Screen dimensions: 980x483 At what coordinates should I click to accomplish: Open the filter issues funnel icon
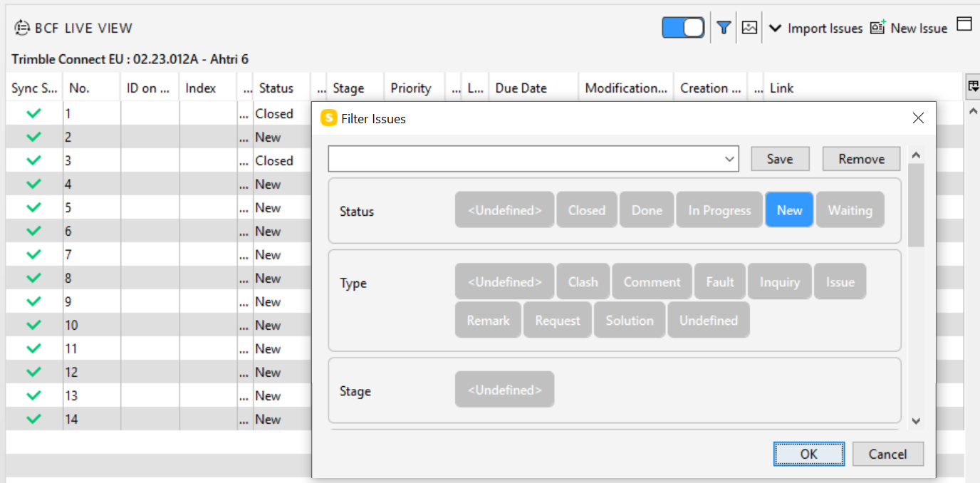(724, 28)
